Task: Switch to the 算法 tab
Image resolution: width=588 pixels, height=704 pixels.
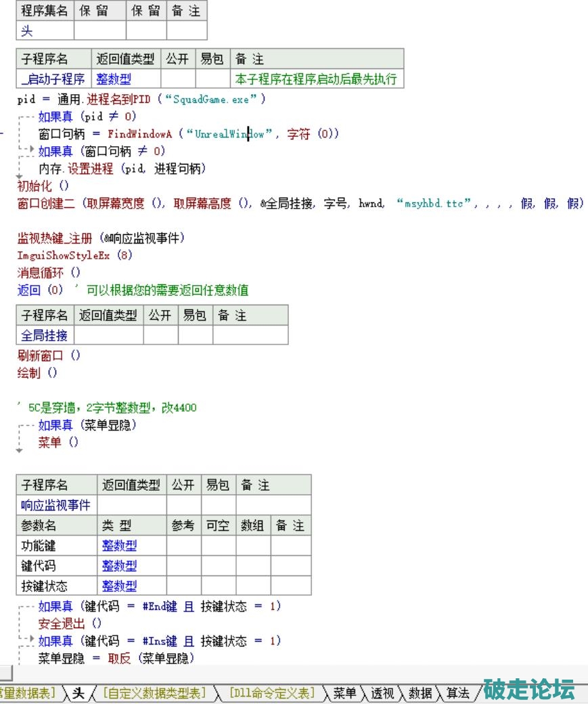Action: coord(458,692)
